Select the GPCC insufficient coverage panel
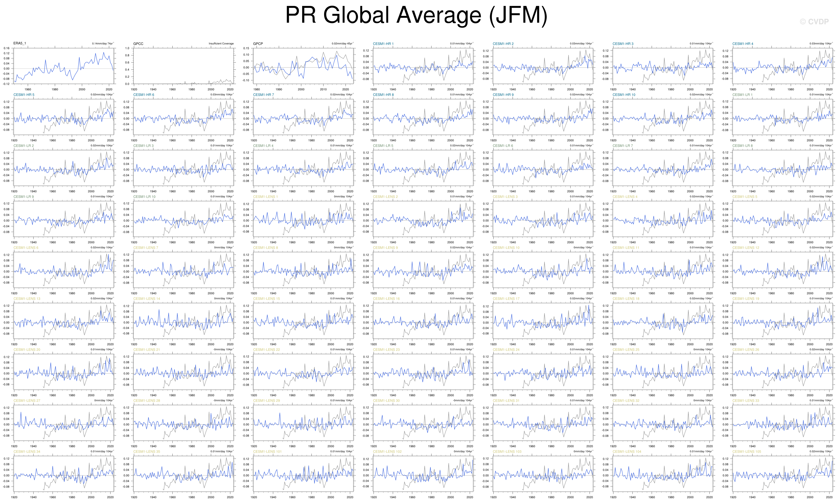838x504 pixels. [x=183, y=66]
